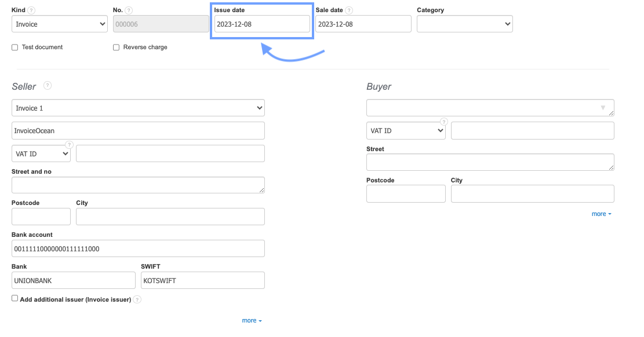Image resolution: width=644 pixels, height=337 pixels.
Task: Expand more options under Seller section
Action: [x=252, y=320]
